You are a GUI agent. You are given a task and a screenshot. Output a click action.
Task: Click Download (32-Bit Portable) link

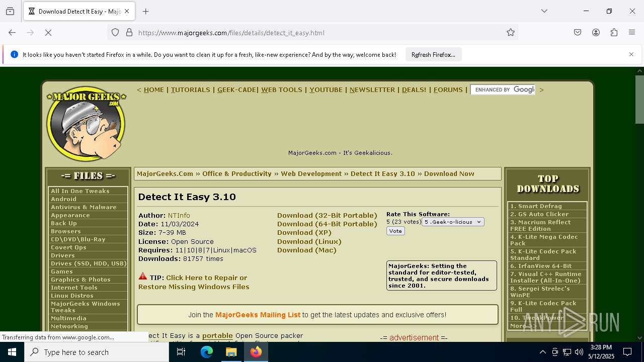pos(327,215)
